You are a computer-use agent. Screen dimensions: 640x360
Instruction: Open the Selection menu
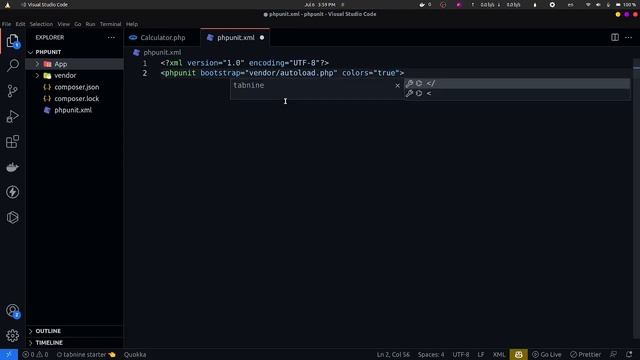[x=41, y=24]
